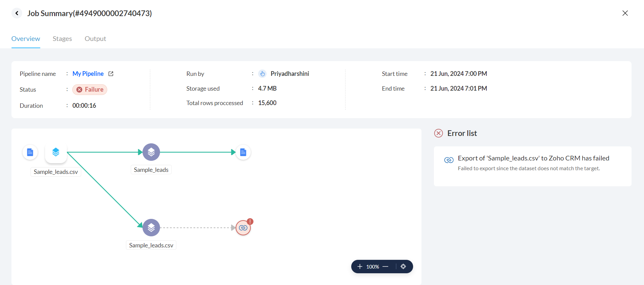Click the blue stacked layers stage node

[56, 152]
